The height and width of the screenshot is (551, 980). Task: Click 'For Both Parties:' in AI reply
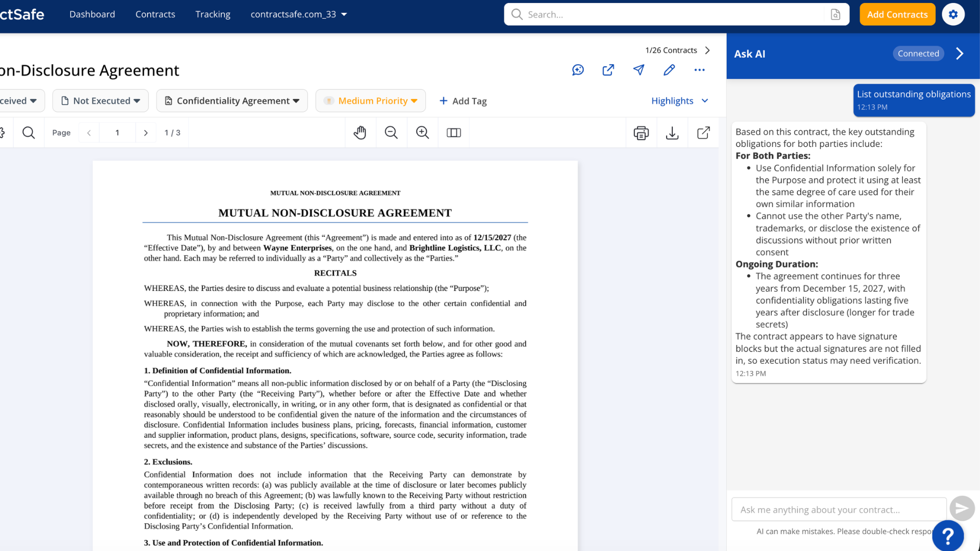[773, 156]
